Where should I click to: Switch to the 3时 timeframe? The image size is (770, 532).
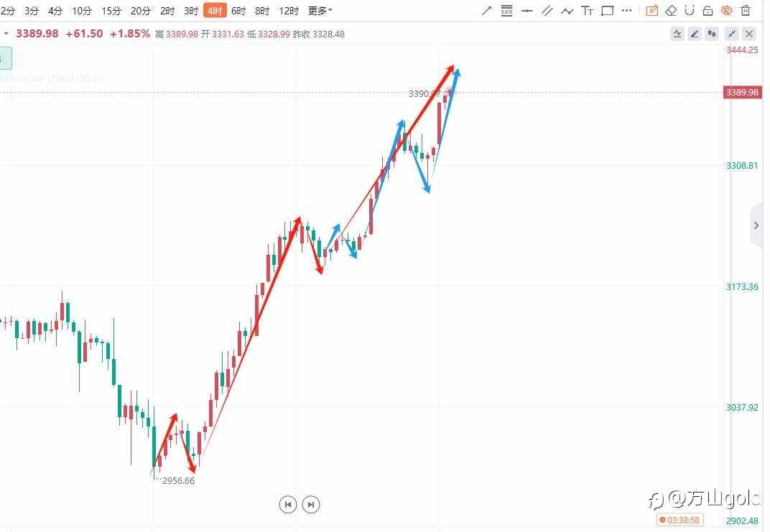(x=191, y=10)
